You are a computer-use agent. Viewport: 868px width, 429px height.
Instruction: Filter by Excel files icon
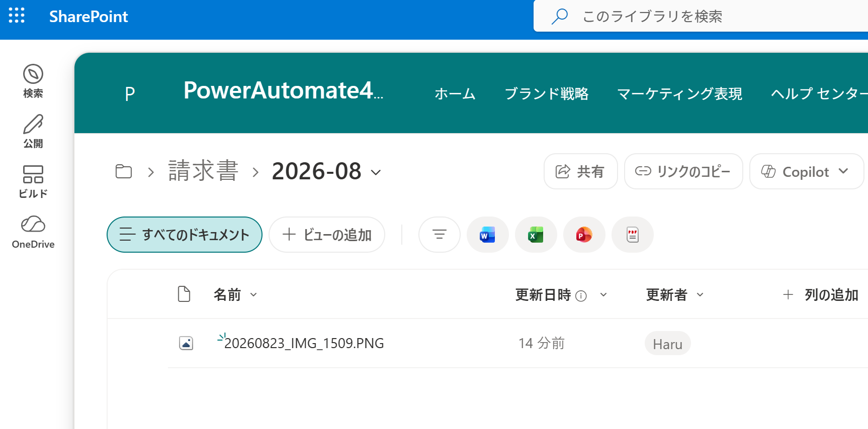[536, 235]
